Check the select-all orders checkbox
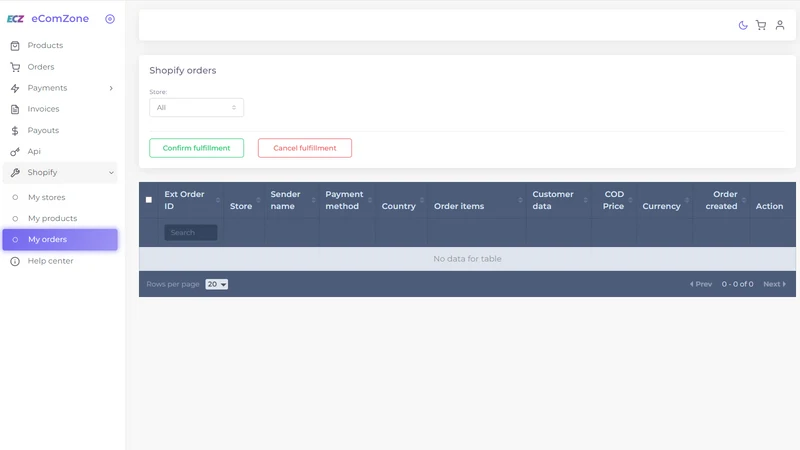The image size is (800, 450). [148, 200]
